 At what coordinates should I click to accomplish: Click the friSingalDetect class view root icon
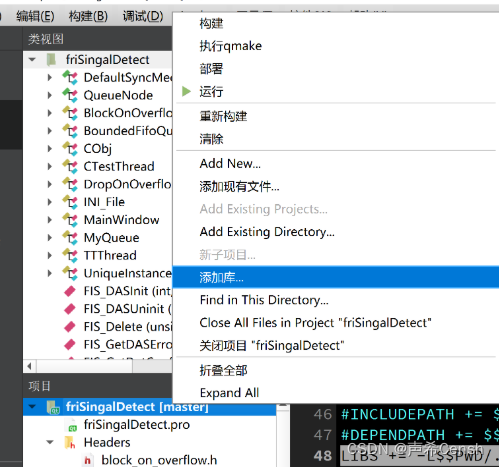point(51,60)
